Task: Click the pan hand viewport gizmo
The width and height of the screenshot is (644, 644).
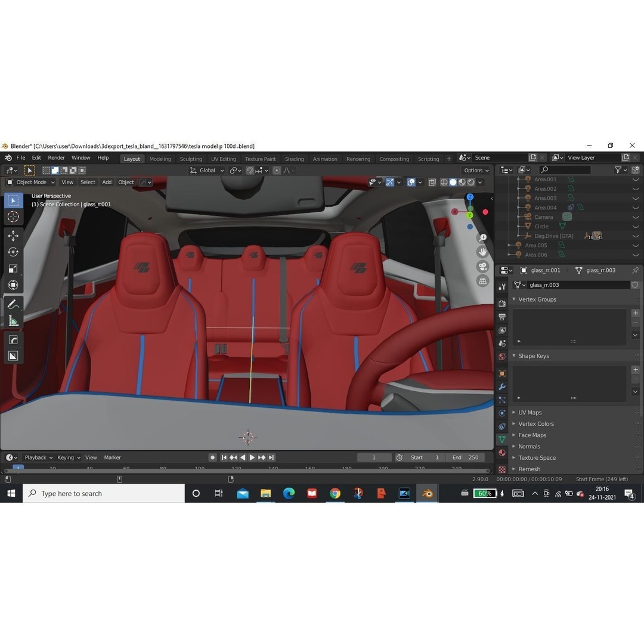Action: coord(482,252)
